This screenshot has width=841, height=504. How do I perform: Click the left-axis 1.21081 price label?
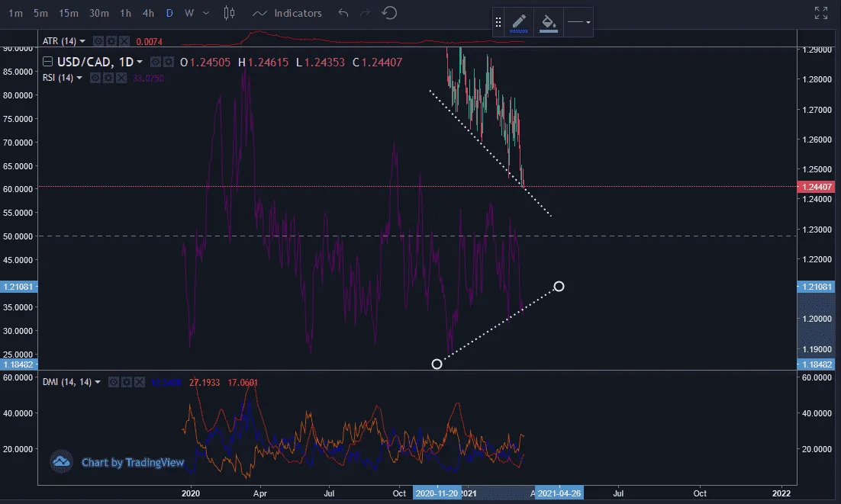18,287
